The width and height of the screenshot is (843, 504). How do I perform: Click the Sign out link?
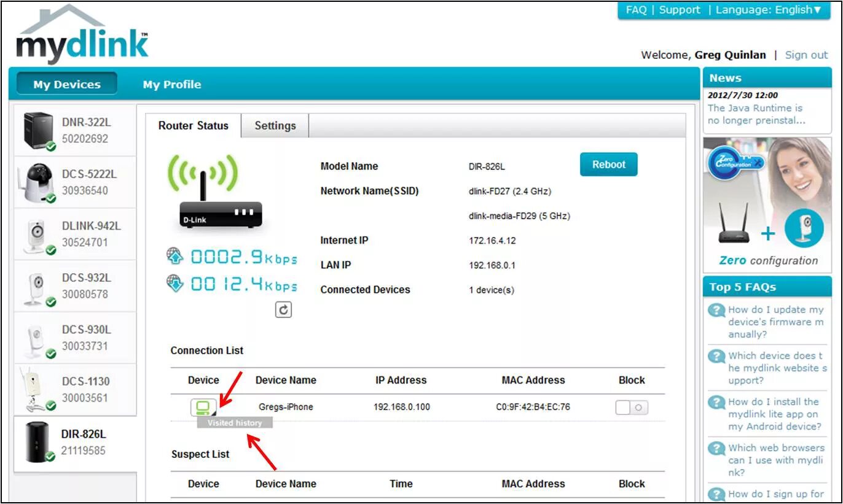click(806, 55)
